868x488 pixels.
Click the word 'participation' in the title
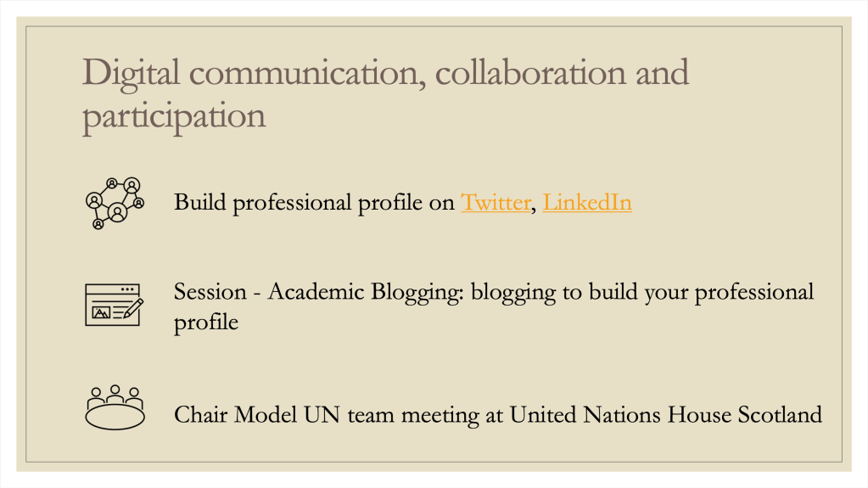174,117
